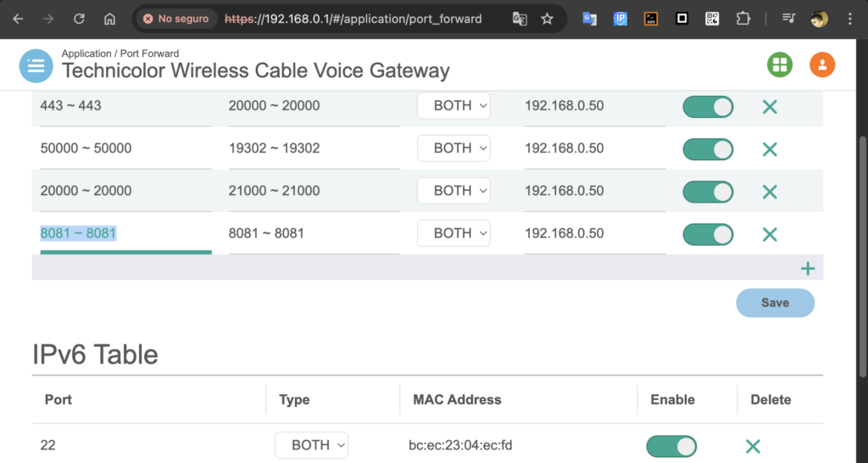This screenshot has width=868, height=463.
Task: Toggle off the 8081 port forward rule
Action: pos(708,234)
